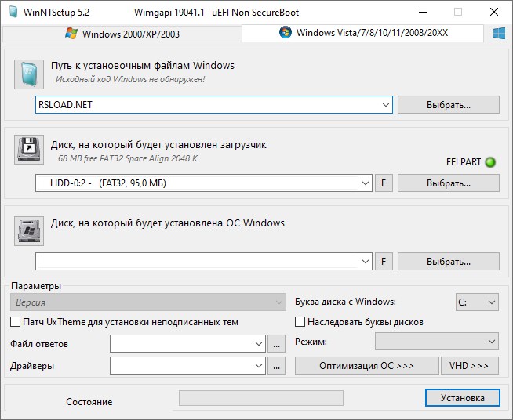Viewport: 513px width, 420px height.
Task: Close the WinNTSetup window
Action: pos(494,12)
